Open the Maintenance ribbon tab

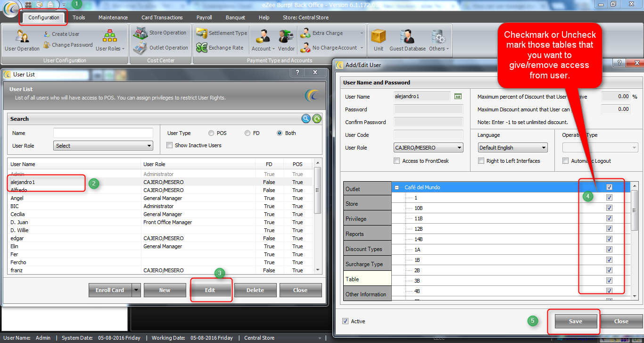coord(113,17)
